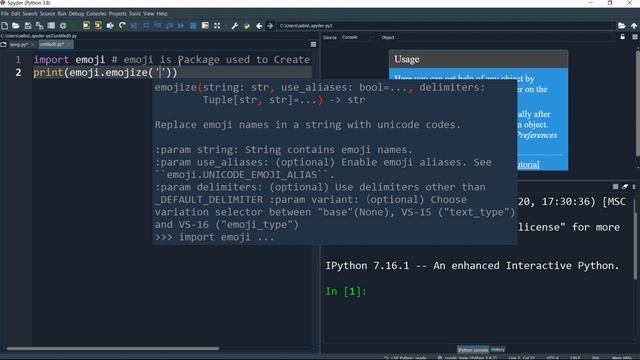The width and height of the screenshot is (640, 360).
Task: Maximize the current pane
Action: tap(205, 26)
